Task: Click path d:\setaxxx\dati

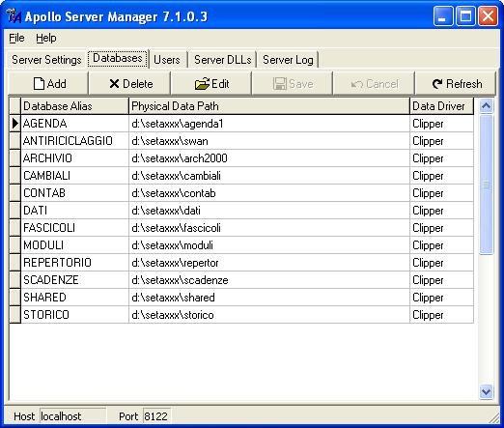Action: [269, 211]
